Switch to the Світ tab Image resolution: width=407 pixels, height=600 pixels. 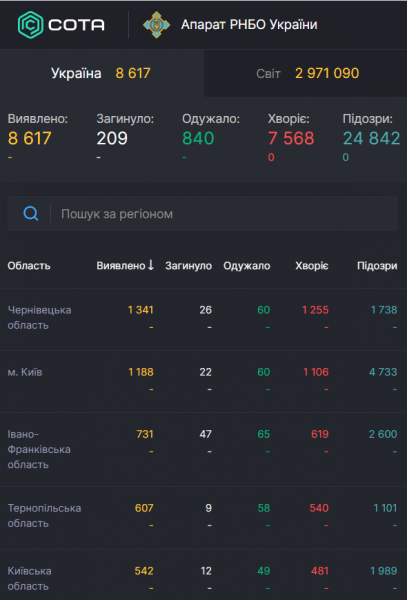click(x=306, y=73)
